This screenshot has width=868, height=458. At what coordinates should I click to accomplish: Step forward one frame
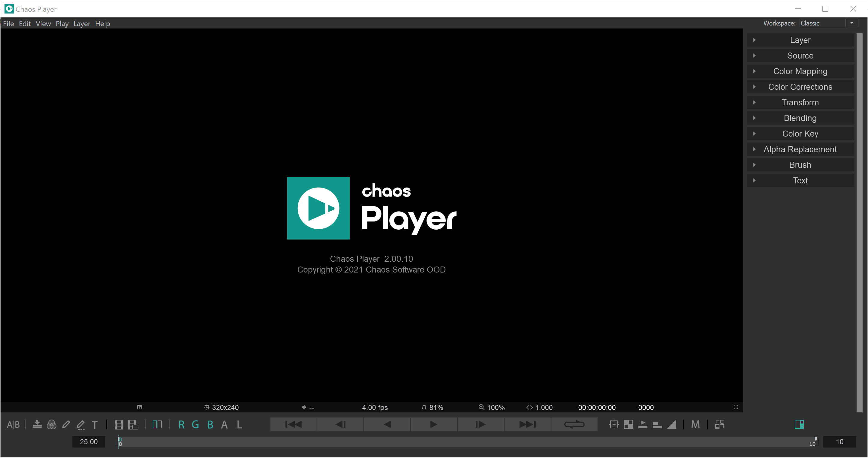point(481,424)
